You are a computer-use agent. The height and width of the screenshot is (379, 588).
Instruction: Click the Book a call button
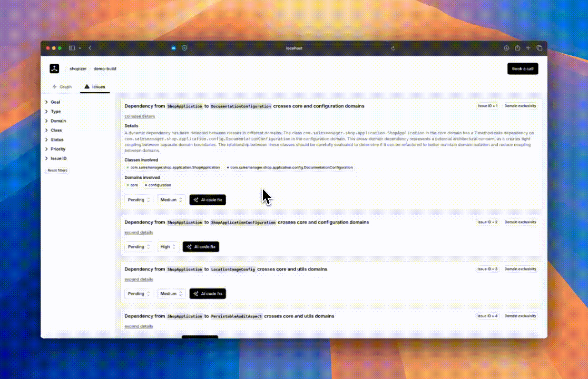point(522,68)
